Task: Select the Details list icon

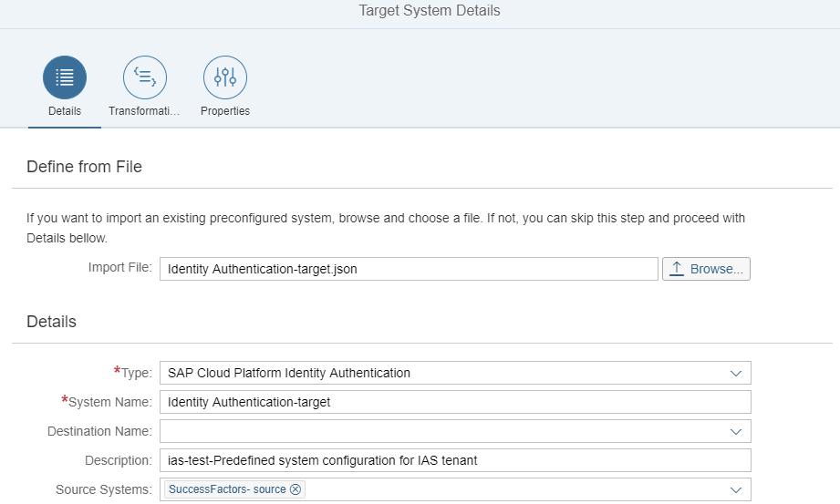Action: coord(65,77)
